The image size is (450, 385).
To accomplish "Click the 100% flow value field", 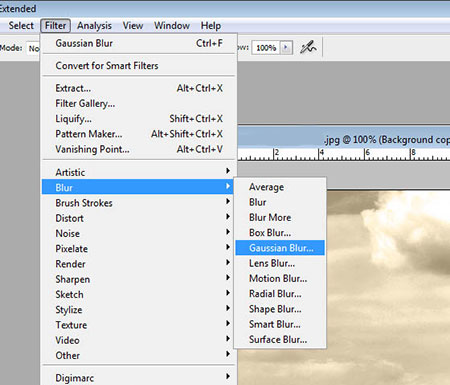I will [x=266, y=48].
